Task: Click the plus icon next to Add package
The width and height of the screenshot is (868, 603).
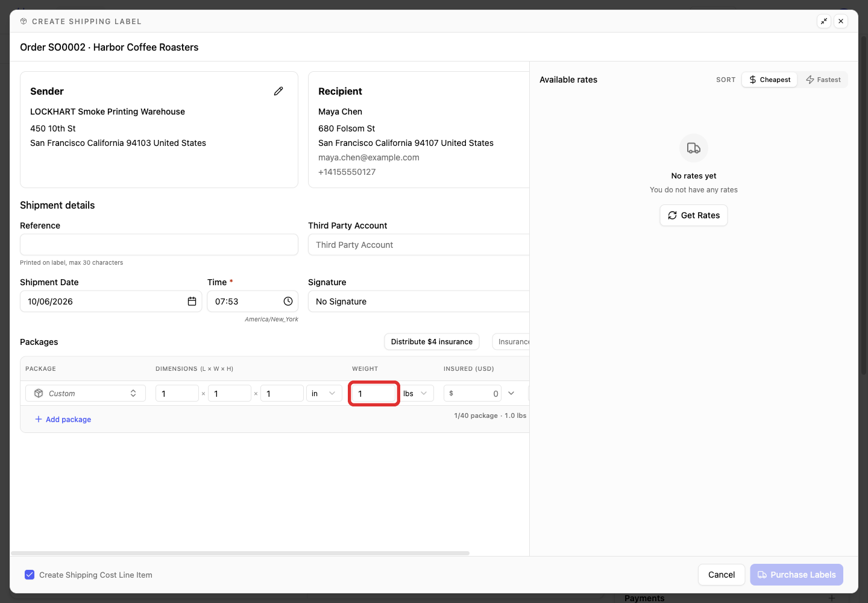Action: click(39, 419)
